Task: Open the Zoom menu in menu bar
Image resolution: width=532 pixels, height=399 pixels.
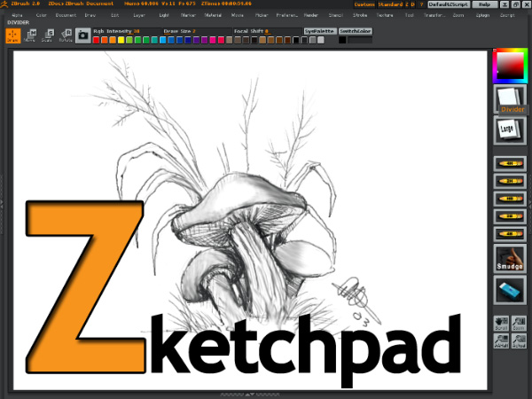Action: (458, 15)
